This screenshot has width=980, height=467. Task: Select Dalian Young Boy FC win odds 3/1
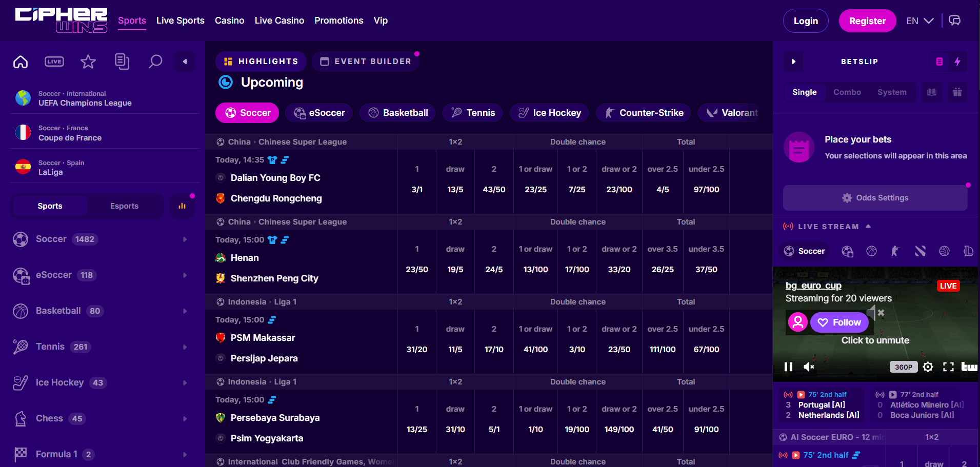417,190
